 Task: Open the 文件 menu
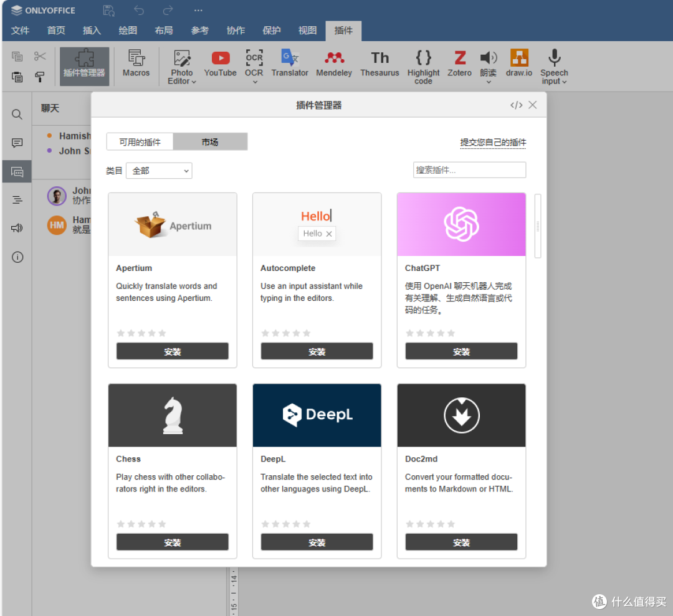pos(20,31)
